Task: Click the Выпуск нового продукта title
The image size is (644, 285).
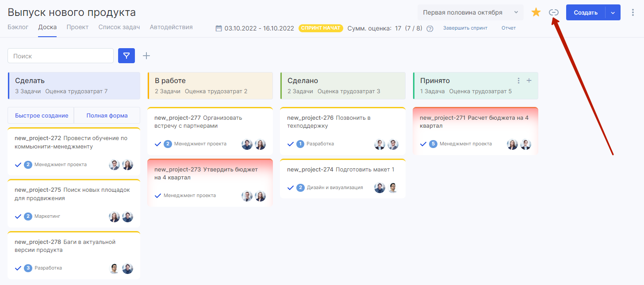Action: coord(72,12)
